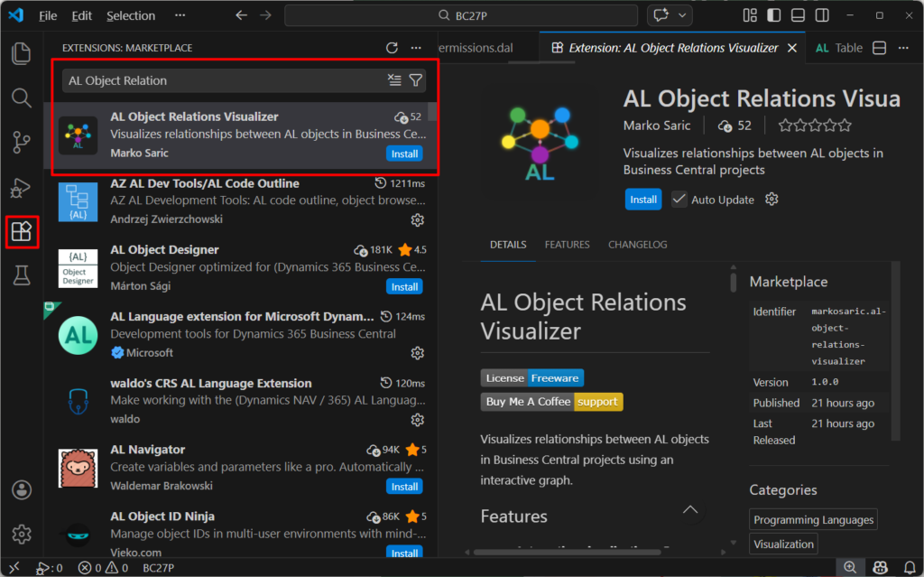The image size is (924, 577).
Task: Switch to the CHANGELOG tab
Action: [x=637, y=245]
